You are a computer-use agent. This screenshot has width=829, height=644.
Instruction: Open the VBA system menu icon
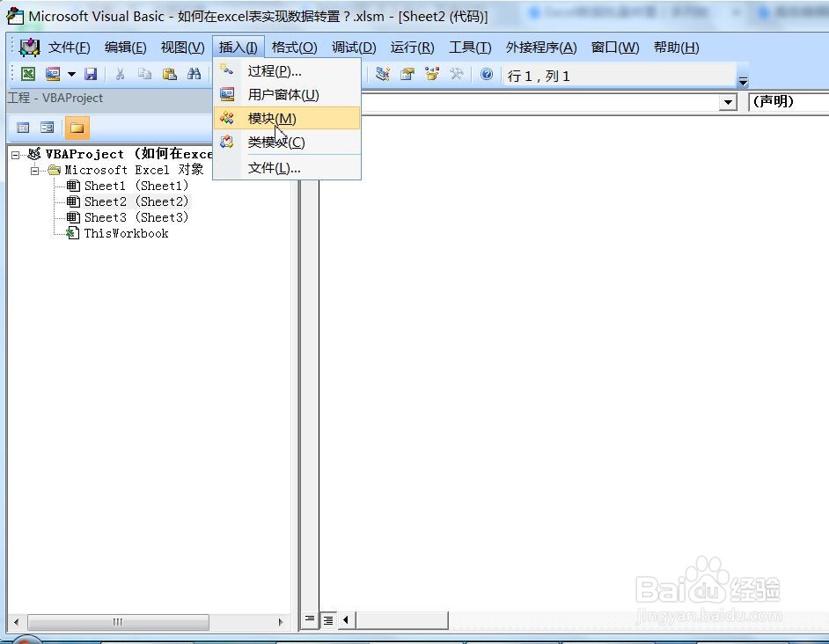tap(30, 48)
